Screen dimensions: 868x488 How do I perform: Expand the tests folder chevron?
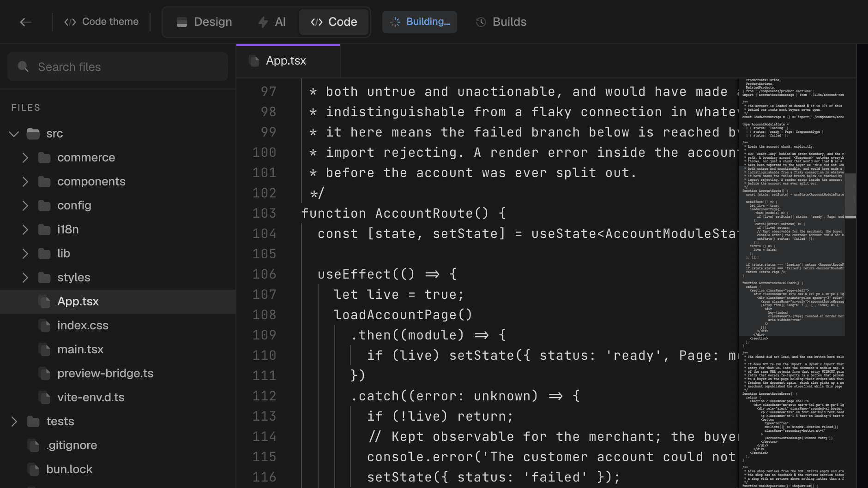click(x=14, y=422)
